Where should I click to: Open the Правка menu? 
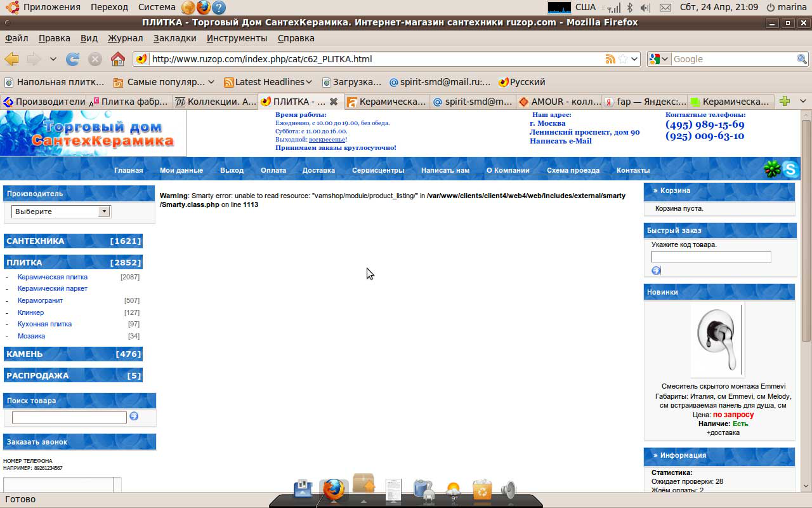coord(55,38)
